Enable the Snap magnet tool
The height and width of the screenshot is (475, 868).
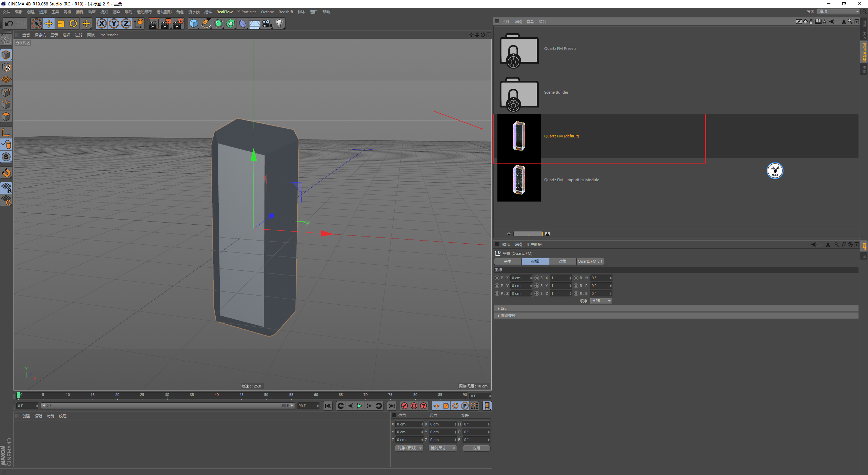(6, 173)
